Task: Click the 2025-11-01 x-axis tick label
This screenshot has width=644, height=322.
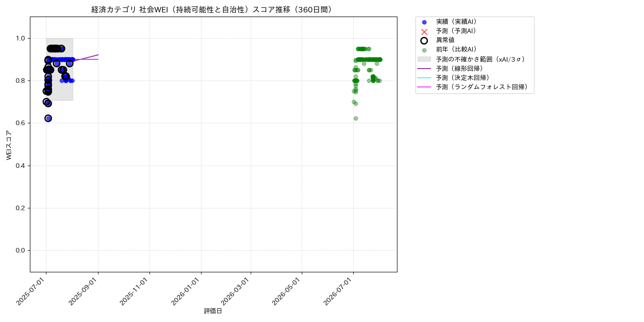Action: point(136,291)
